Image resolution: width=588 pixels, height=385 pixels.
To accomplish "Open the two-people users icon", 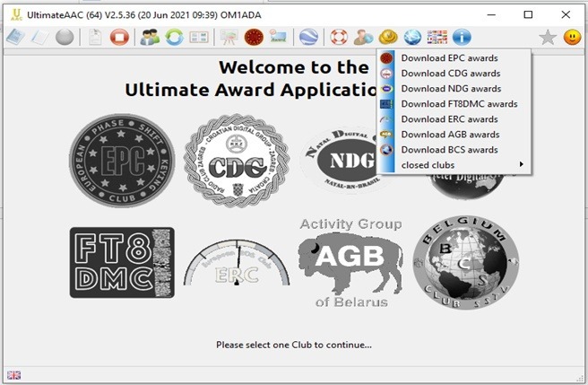I will [x=150, y=37].
